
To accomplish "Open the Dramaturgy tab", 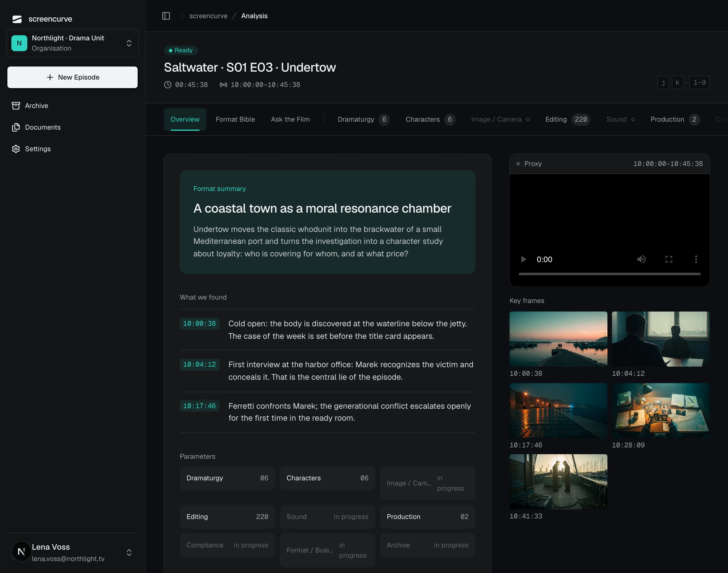I will pyautogui.click(x=363, y=119).
